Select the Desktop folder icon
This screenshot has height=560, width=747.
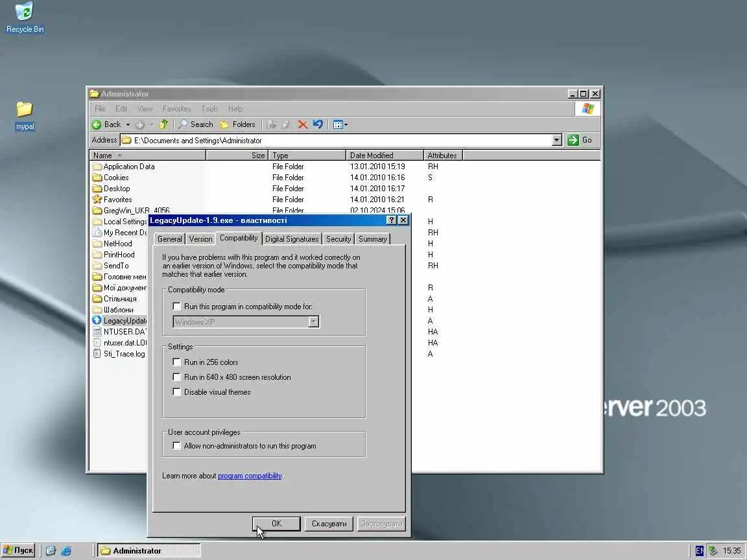(97, 189)
